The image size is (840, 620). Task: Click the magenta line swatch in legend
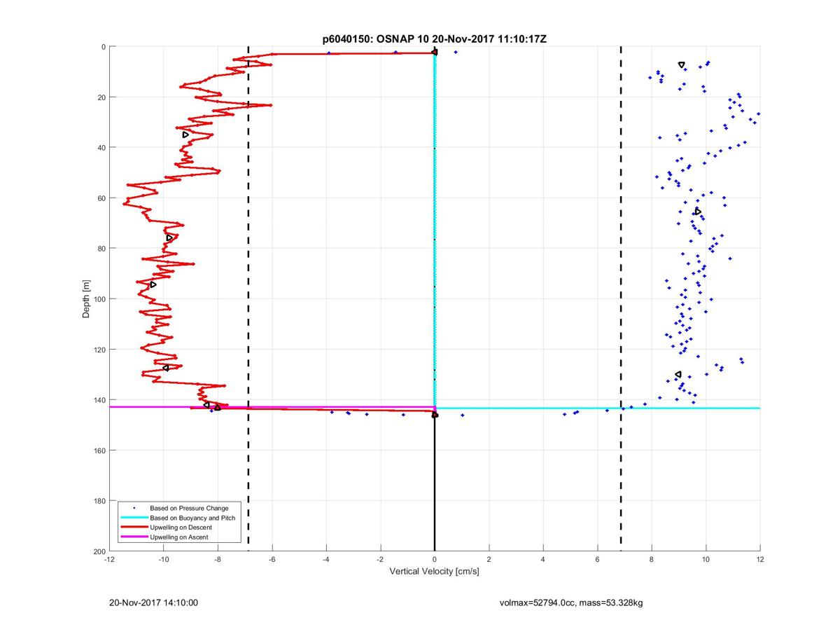coord(133,537)
